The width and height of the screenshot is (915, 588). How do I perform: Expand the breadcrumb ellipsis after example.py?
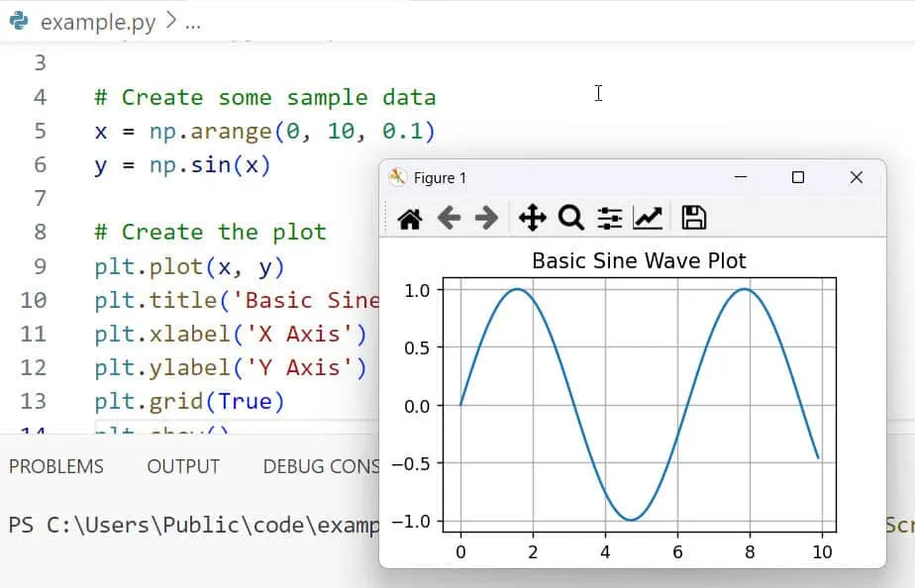193,22
